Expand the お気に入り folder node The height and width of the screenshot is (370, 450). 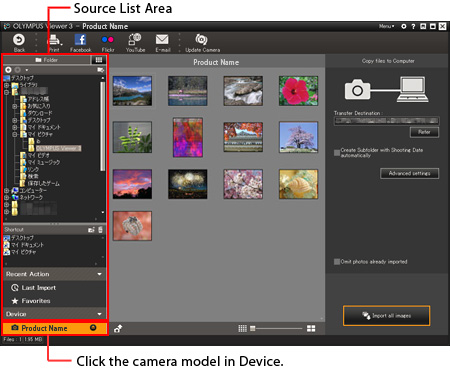15,106
